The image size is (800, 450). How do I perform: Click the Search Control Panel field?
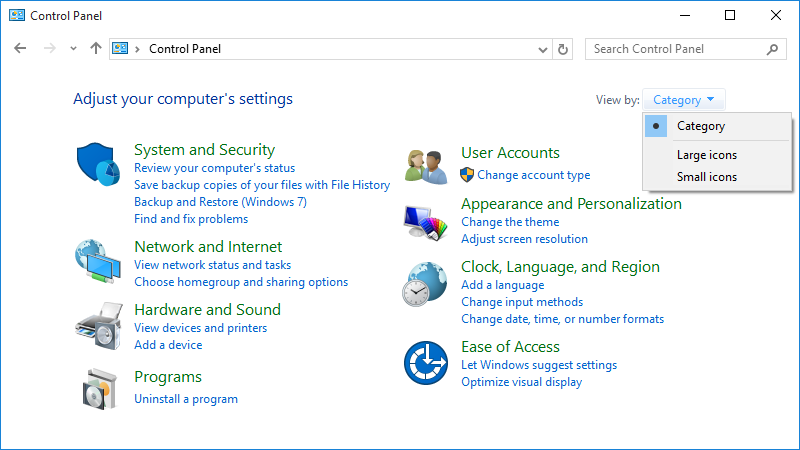point(675,49)
